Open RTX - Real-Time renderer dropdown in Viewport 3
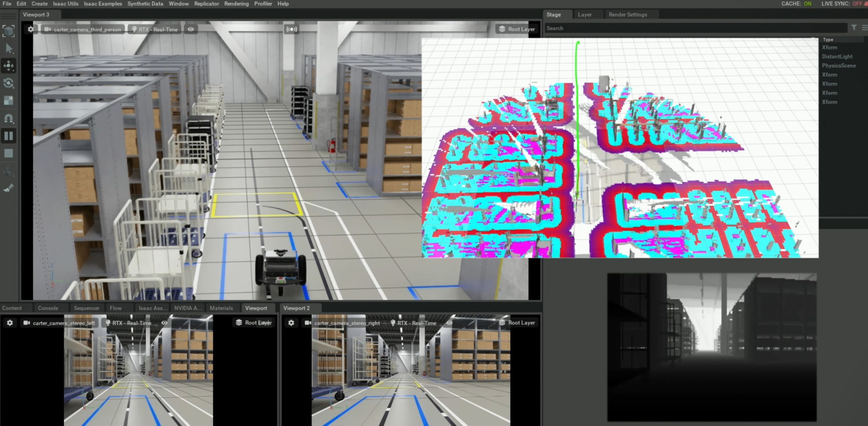 pos(155,30)
